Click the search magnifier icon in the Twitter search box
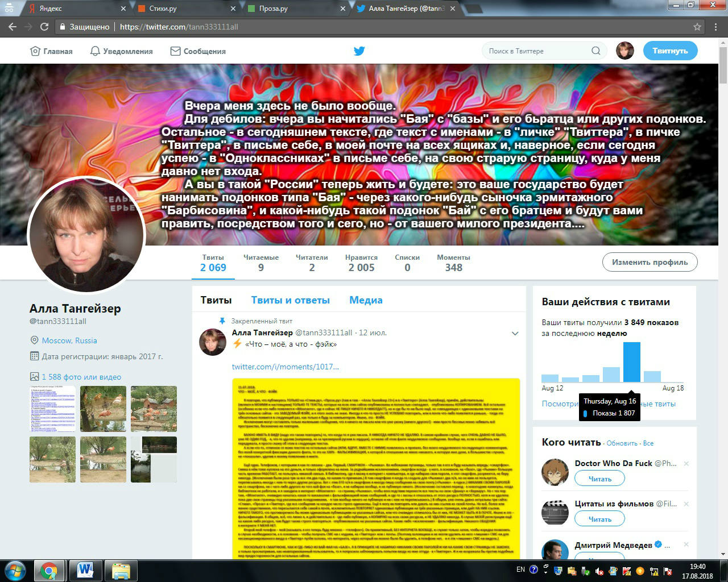 595,51
